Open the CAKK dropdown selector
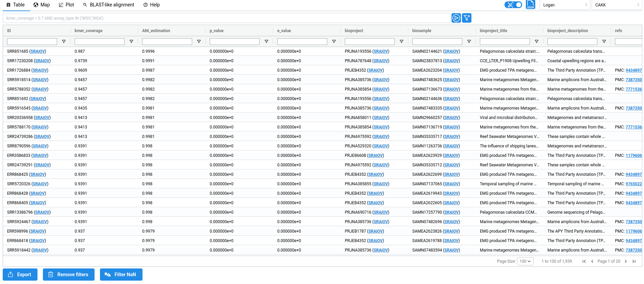The height and width of the screenshot is (284, 644). click(616, 5)
